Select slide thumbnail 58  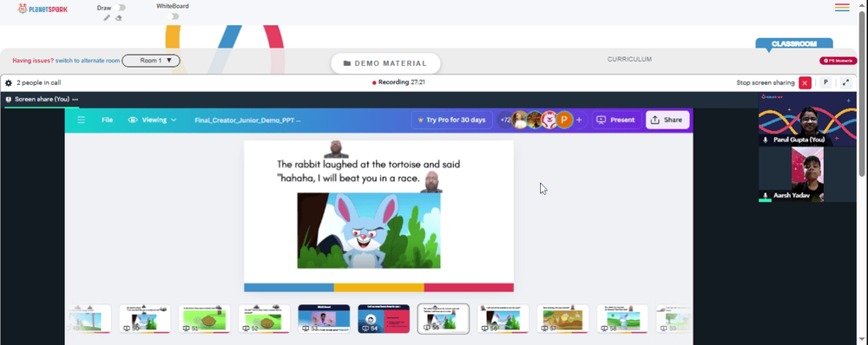[622, 318]
